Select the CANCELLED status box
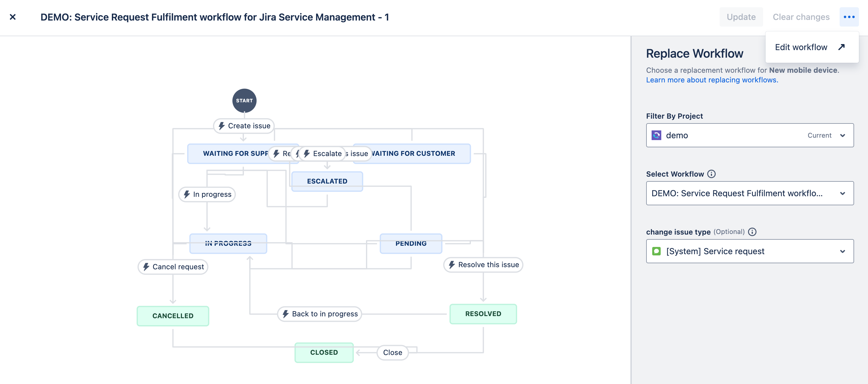Viewport: 868px width, 384px height. (173, 316)
